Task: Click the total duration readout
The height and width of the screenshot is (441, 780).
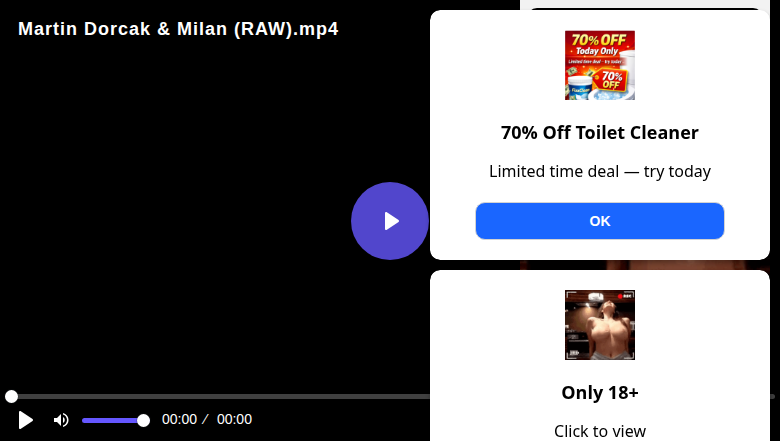Action: click(234, 420)
